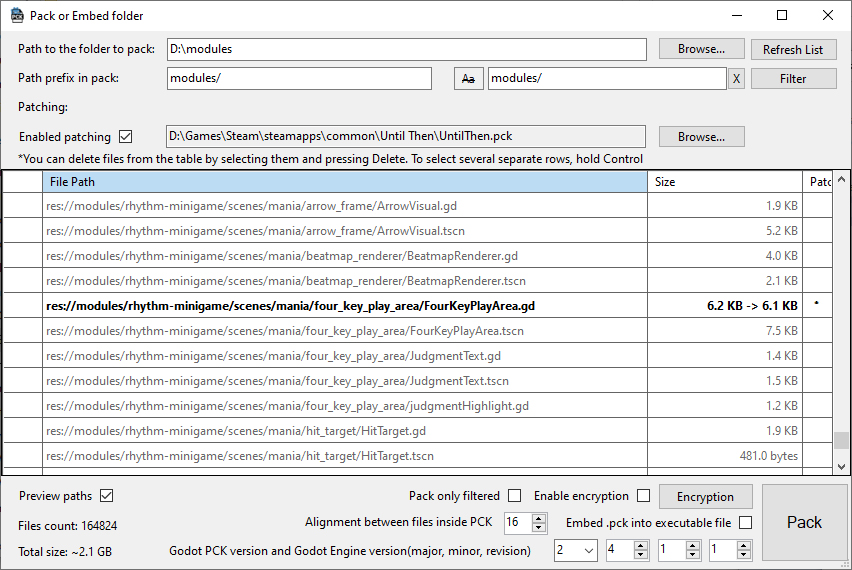Increase the engine major version
Screen dimensions: 852x570
tap(641, 546)
